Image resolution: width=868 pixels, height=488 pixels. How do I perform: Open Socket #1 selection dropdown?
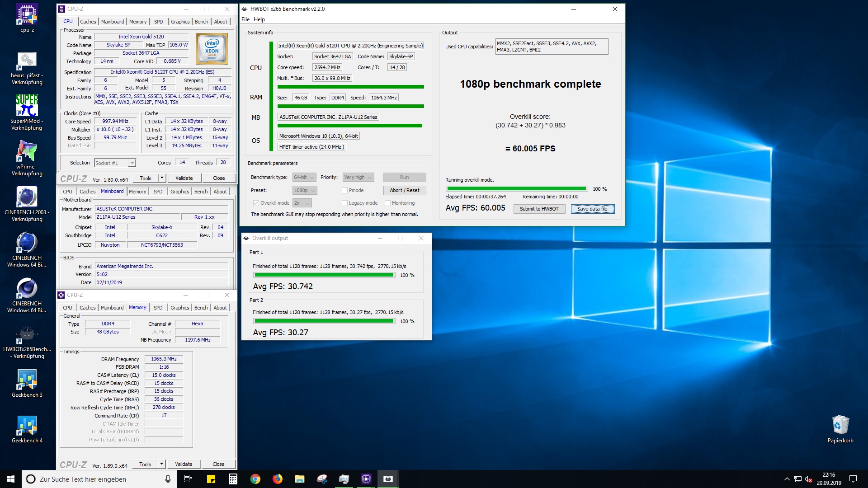point(115,163)
